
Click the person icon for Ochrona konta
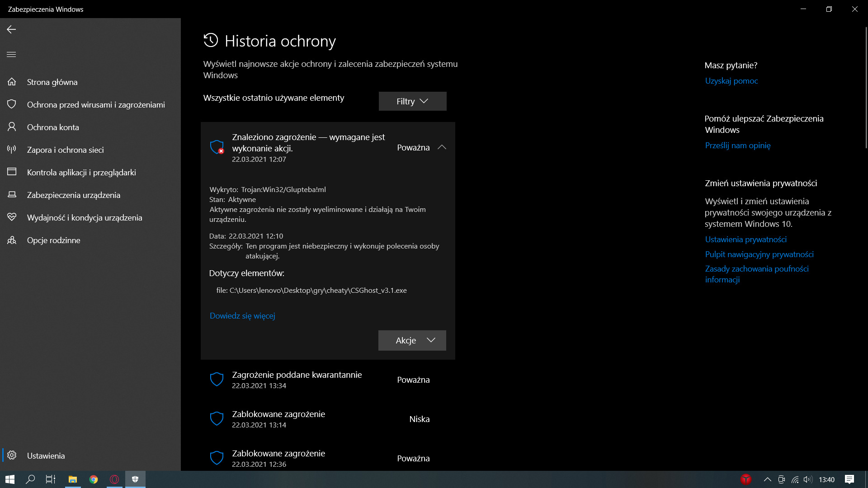(12, 127)
